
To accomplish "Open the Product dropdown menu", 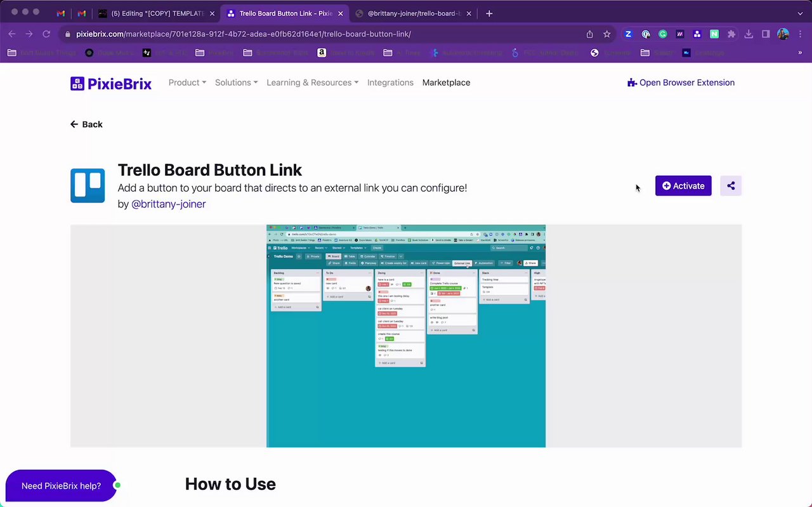I will click(187, 82).
